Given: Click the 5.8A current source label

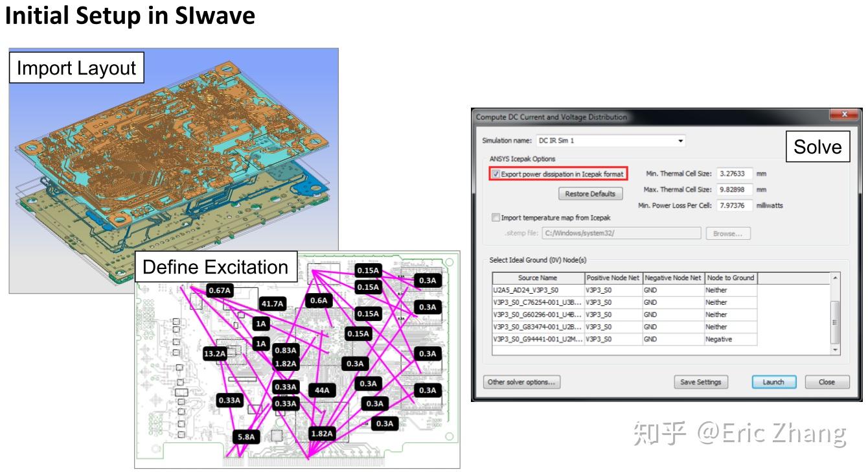Looking at the screenshot, I should coord(246,437).
